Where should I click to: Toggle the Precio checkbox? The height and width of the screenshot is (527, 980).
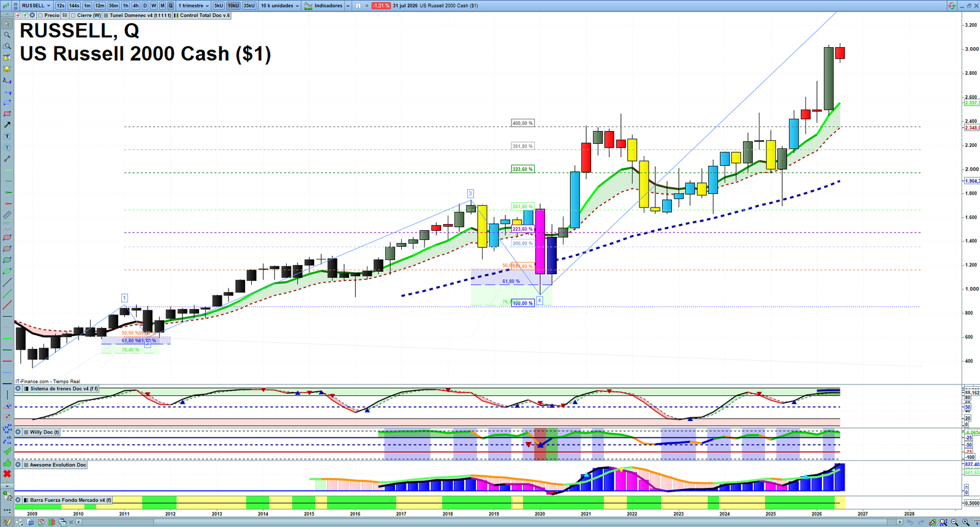click(x=40, y=15)
